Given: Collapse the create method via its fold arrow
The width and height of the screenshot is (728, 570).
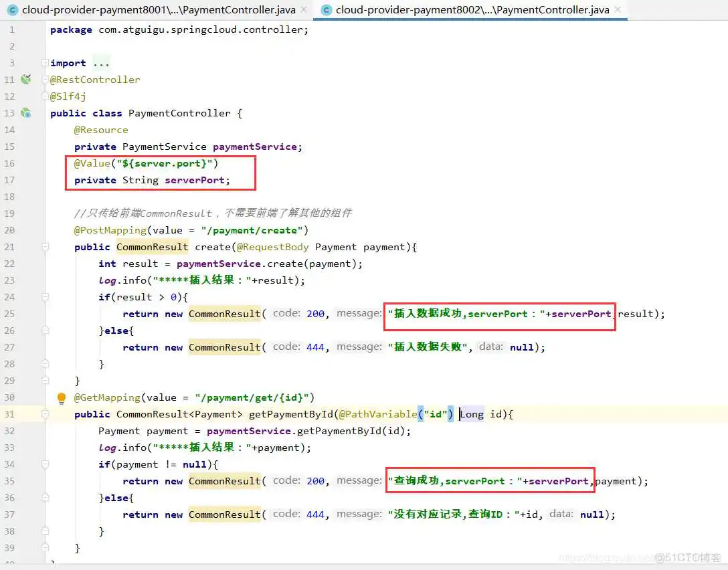Looking at the screenshot, I should [44, 246].
